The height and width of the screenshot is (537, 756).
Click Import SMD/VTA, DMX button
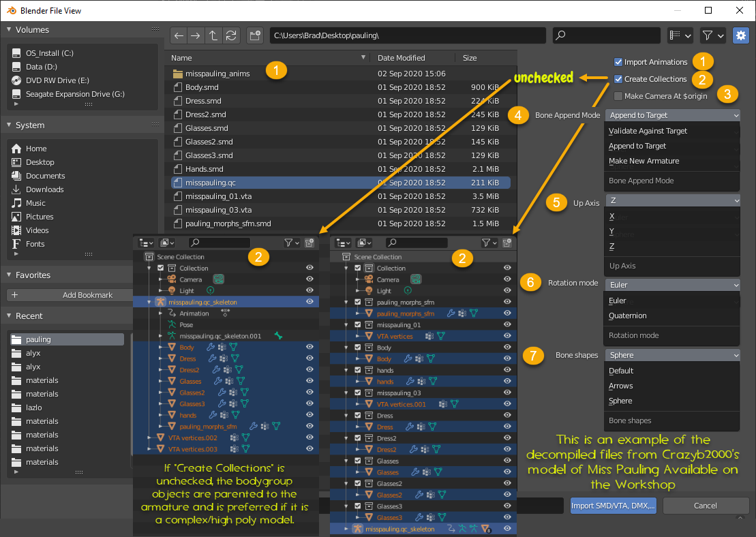(614, 506)
